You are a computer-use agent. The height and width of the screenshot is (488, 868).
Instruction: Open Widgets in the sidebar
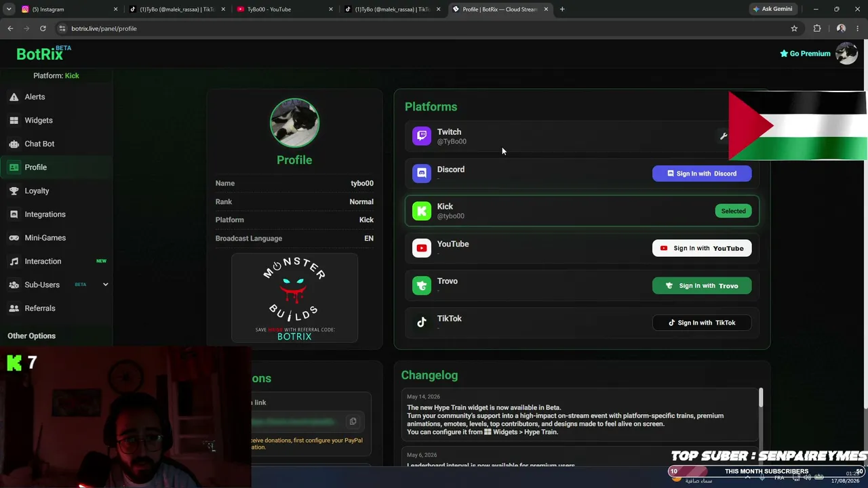(56, 120)
